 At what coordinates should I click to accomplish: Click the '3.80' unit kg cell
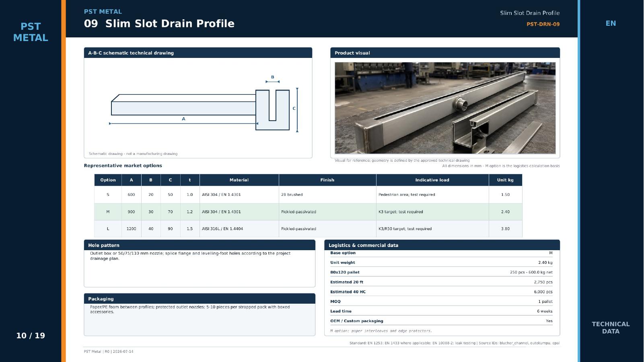click(x=505, y=228)
